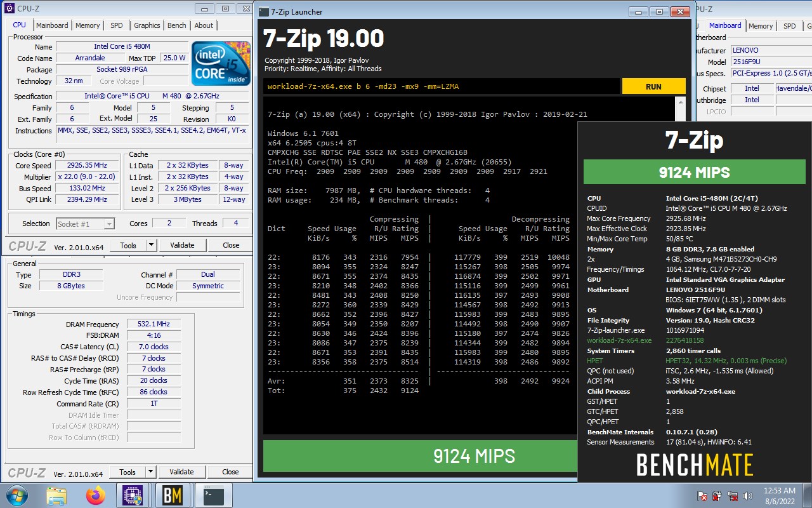The width and height of the screenshot is (812, 508).
Task: Select the CPU tab in left CPU-Z window
Action: [x=20, y=25]
